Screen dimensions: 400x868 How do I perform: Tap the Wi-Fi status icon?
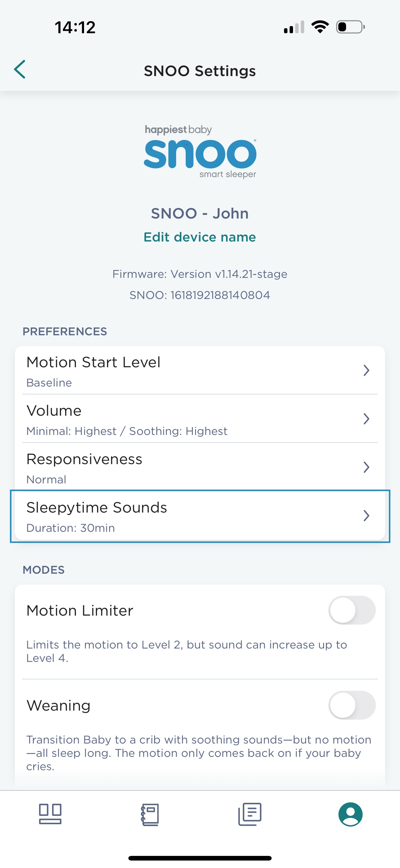[320, 27]
